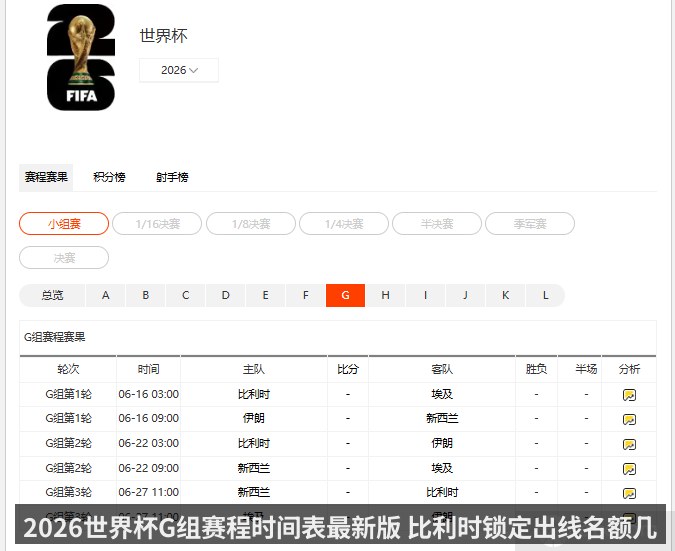Screen dimensions: 675x551
Task: Choose group F tab
Action: click(x=306, y=295)
